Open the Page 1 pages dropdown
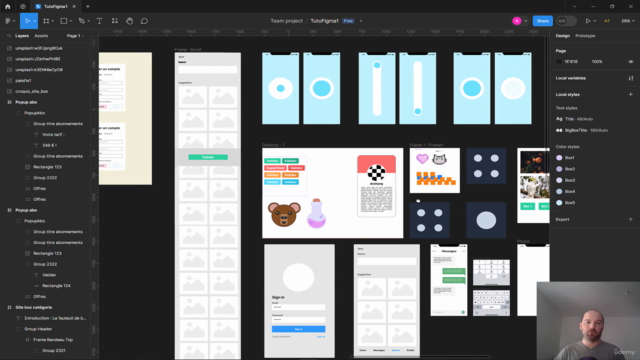 (76, 36)
